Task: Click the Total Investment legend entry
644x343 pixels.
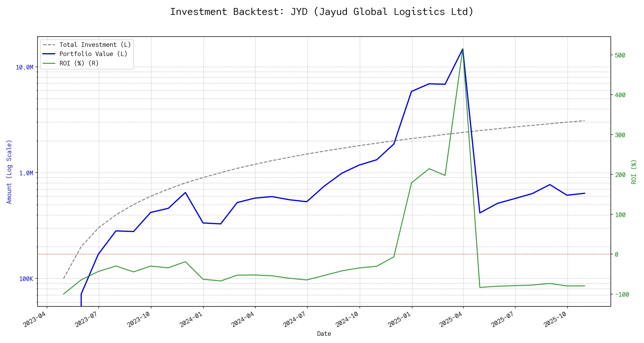Action: [95, 45]
